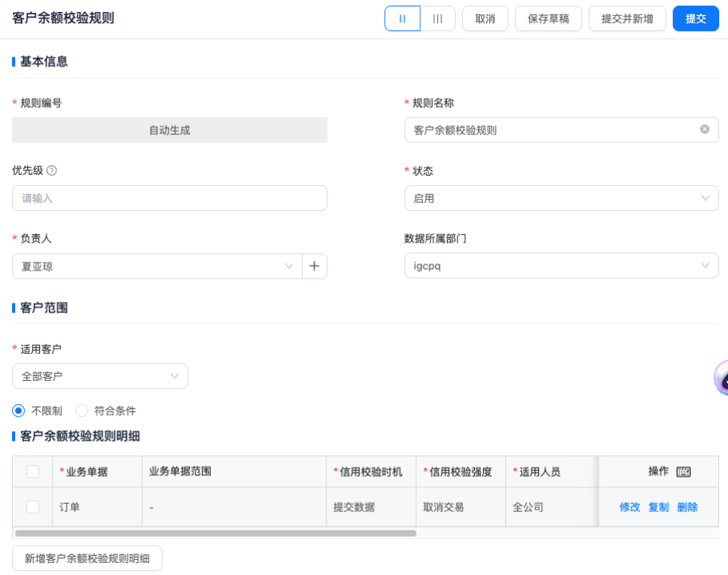Viewport: 728px width, 575px height.
Task: Switch to three-column layout icon
Action: (437, 18)
